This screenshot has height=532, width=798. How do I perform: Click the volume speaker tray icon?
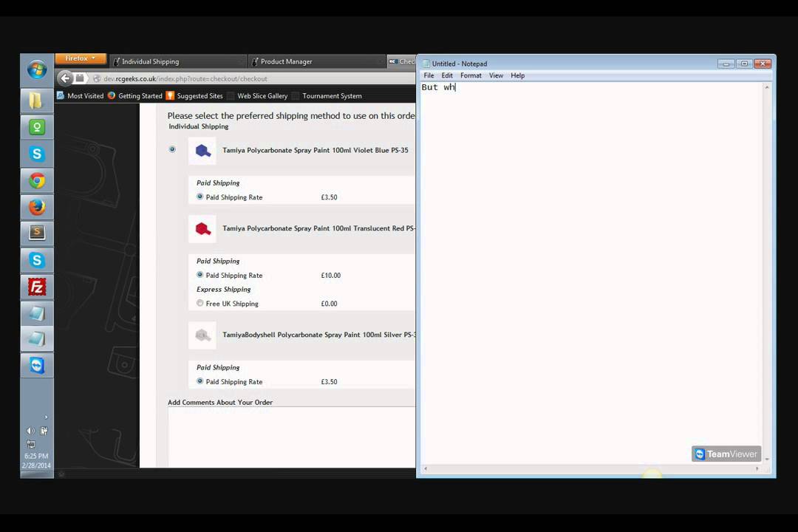pos(30,431)
